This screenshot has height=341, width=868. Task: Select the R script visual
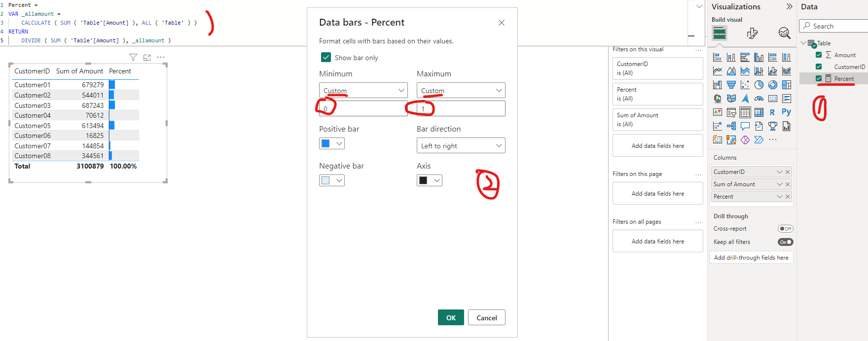772,112
